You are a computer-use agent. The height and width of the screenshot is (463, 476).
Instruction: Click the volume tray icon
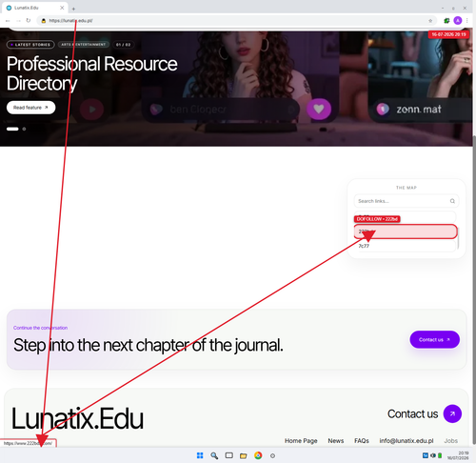coord(433,455)
